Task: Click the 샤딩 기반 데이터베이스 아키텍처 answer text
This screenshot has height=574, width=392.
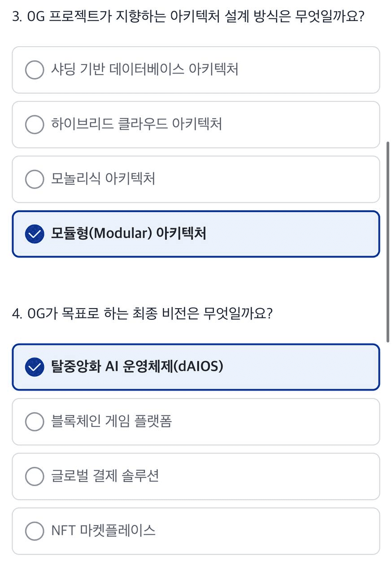Action: click(145, 70)
